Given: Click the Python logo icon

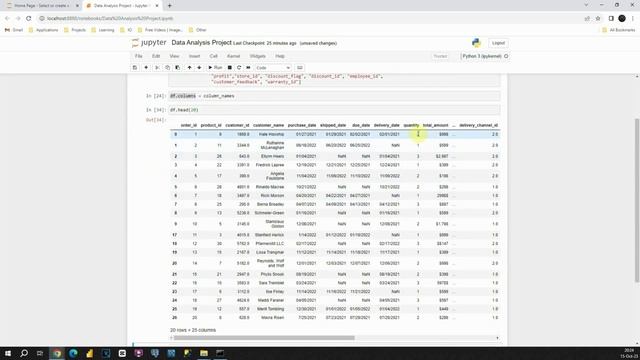Looking at the screenshot, I should tap(476, 43).
